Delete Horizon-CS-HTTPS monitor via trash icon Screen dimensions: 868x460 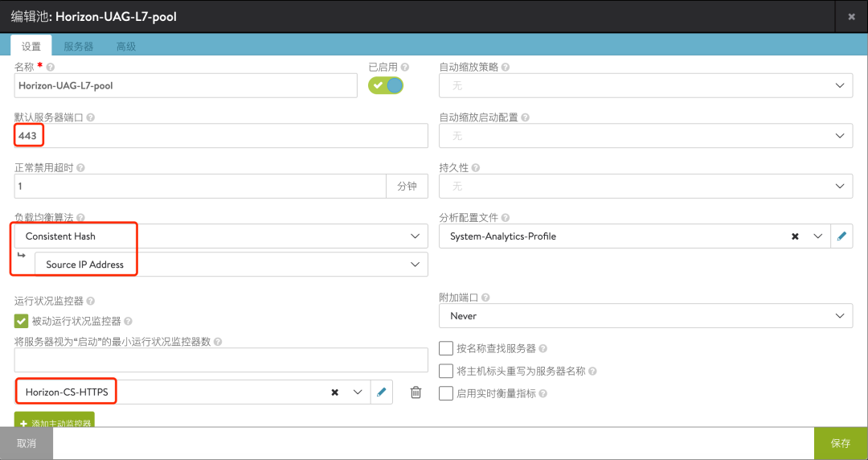tap(416, 392)
